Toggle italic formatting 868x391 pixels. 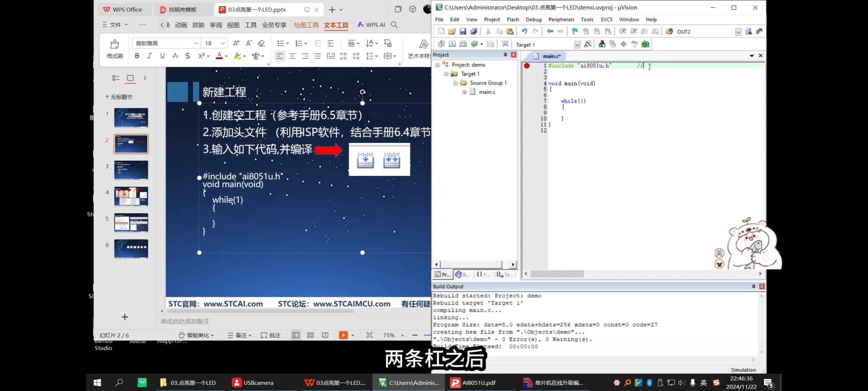[149, 56]
